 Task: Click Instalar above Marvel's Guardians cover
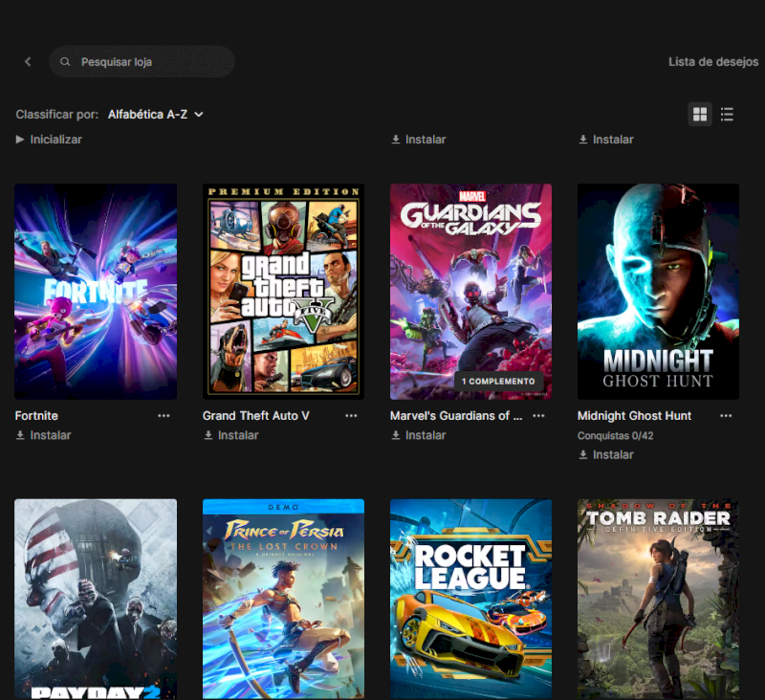419,140
